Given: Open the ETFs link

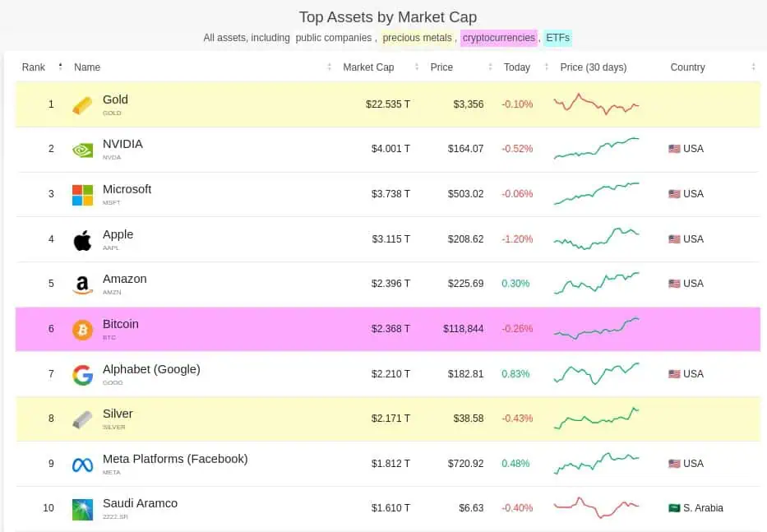Looking at the screenshot, I should pos(557,38).
